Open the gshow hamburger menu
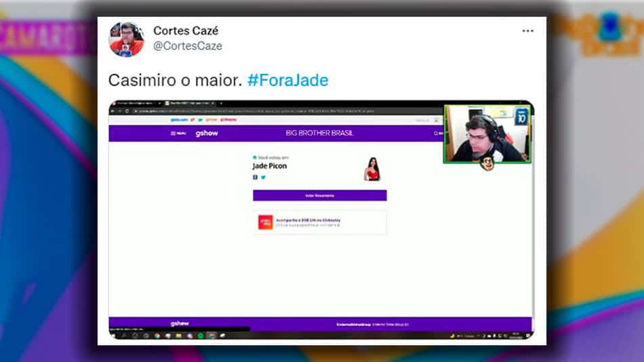The width and height of the screenshot is (644, 362). point(178,133)
